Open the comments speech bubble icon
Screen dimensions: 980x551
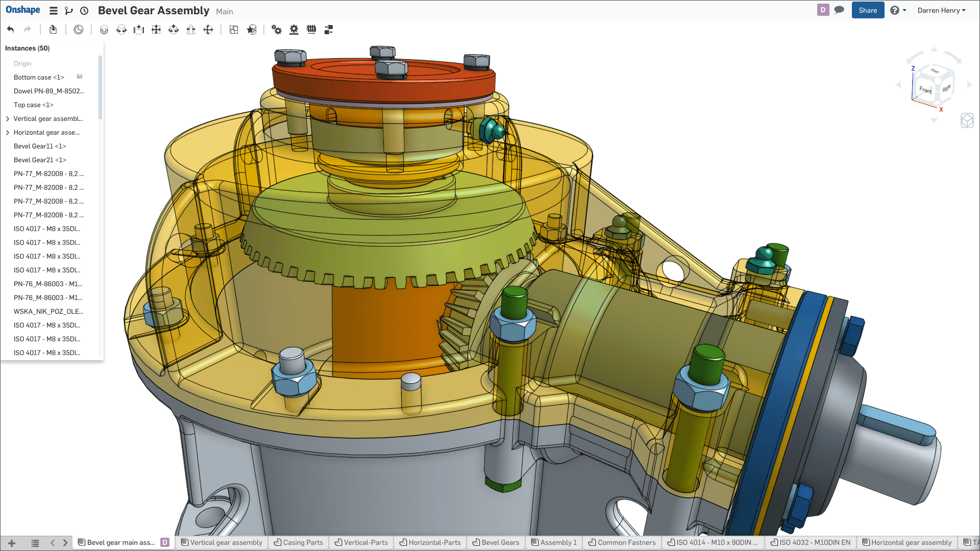(839, 10)
